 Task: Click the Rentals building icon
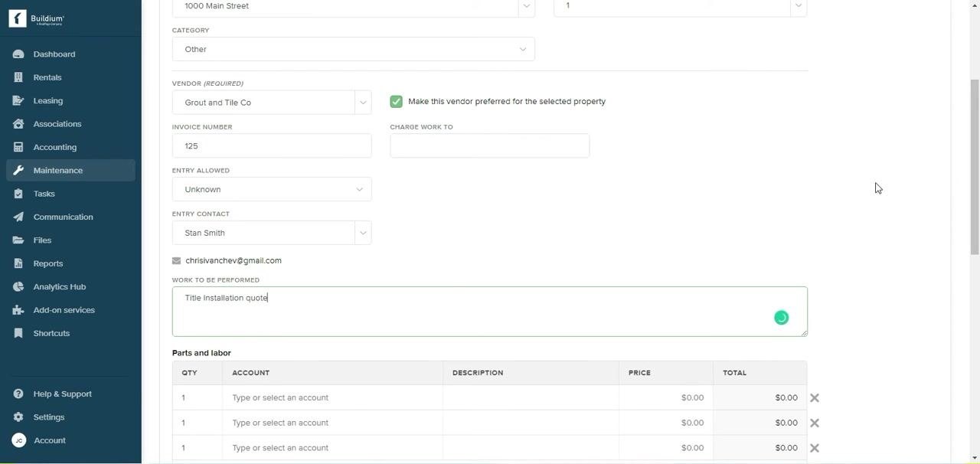click(x=18, y=77)
